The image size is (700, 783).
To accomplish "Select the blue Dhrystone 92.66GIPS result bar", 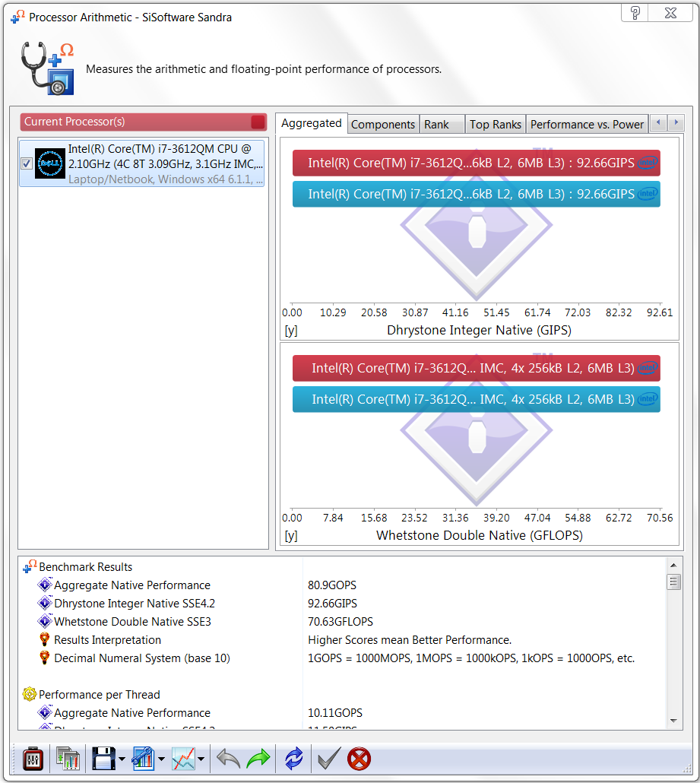I will coord(477,194).
